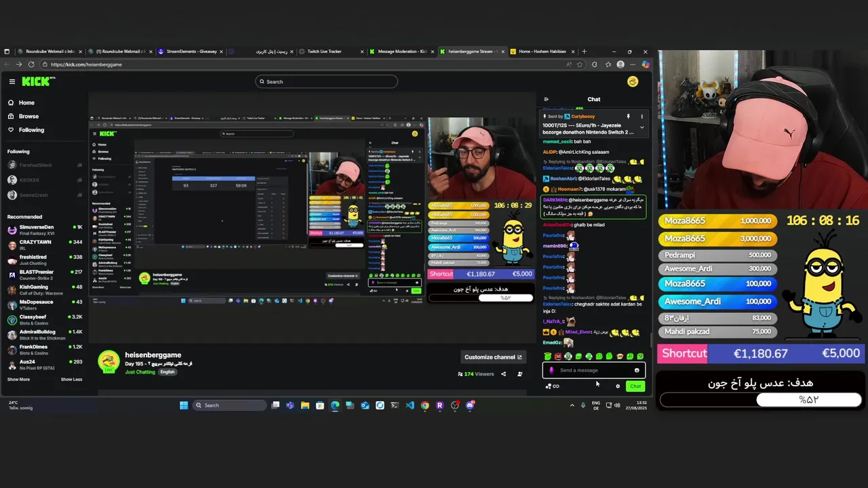Click in the Kick Search field
This screenshot has width=868, height=488.
(x=326, y=81)
